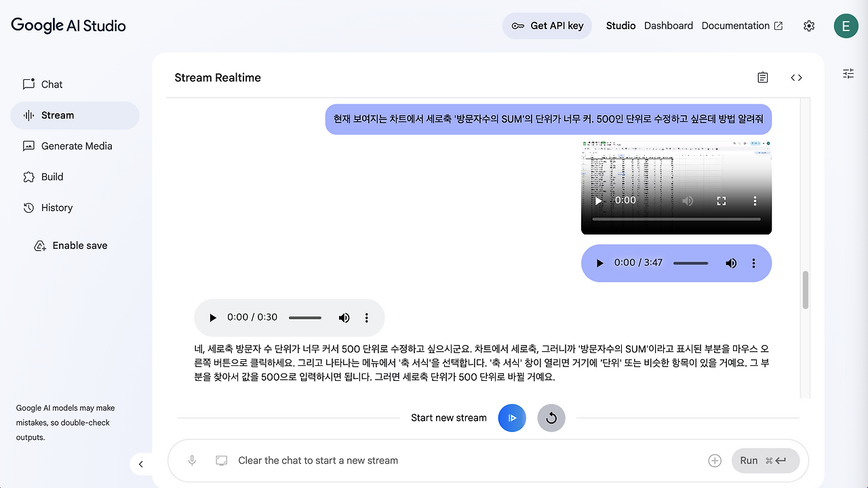
Task: Open the Generate Media section
Action: pos(76,146)
